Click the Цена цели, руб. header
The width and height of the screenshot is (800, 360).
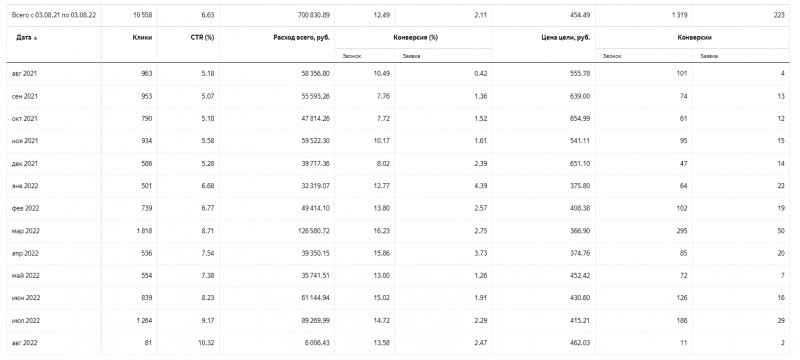point(566,38)
